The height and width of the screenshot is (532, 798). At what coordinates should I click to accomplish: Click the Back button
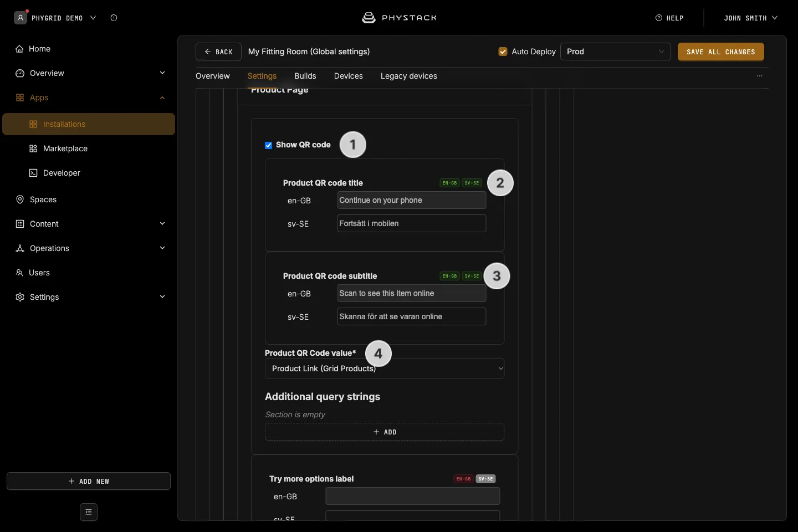[x=218, y=52]
